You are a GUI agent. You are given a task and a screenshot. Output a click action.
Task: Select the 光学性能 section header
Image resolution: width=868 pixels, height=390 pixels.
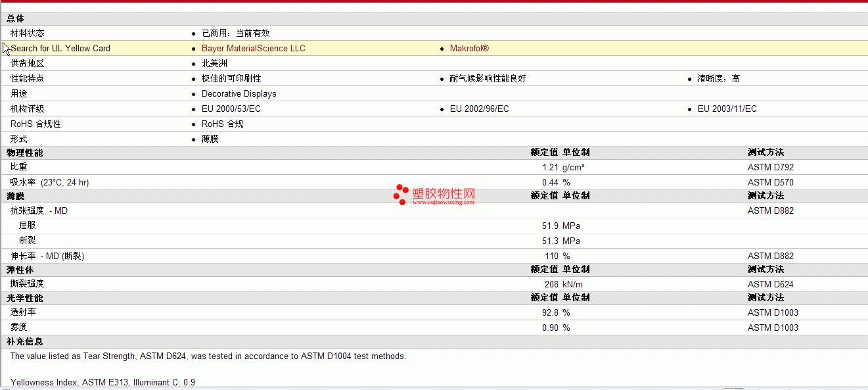[25, 298]
